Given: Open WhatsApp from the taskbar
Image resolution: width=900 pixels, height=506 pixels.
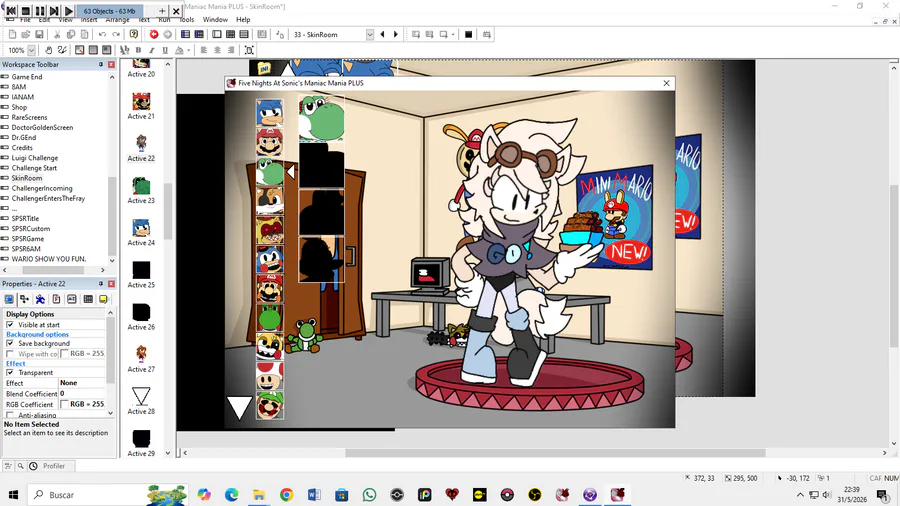Looking at the screenshot, I should click(x=370, y=495).
